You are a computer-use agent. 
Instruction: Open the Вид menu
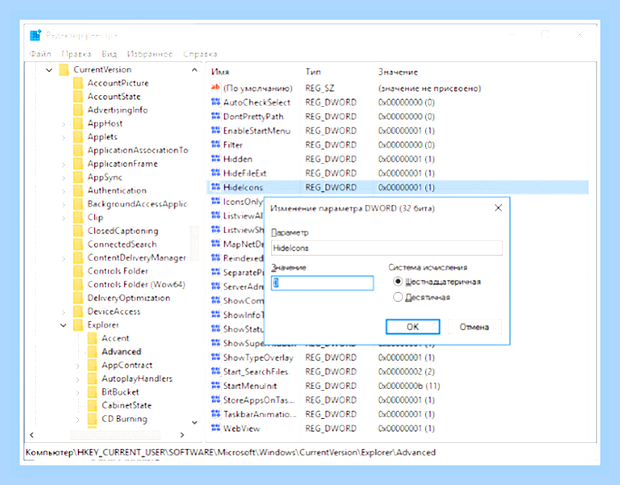pos(109,54)
